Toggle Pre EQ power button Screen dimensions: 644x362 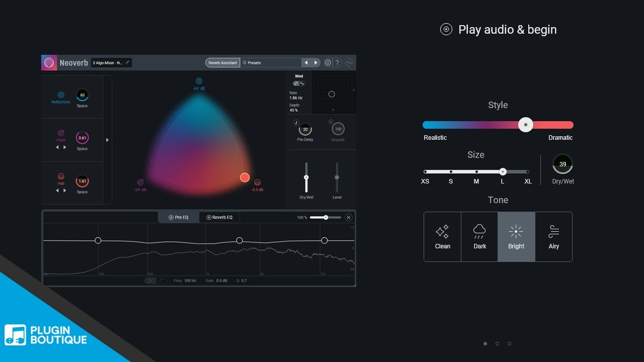pyautogui.click(x=171, y=217)
